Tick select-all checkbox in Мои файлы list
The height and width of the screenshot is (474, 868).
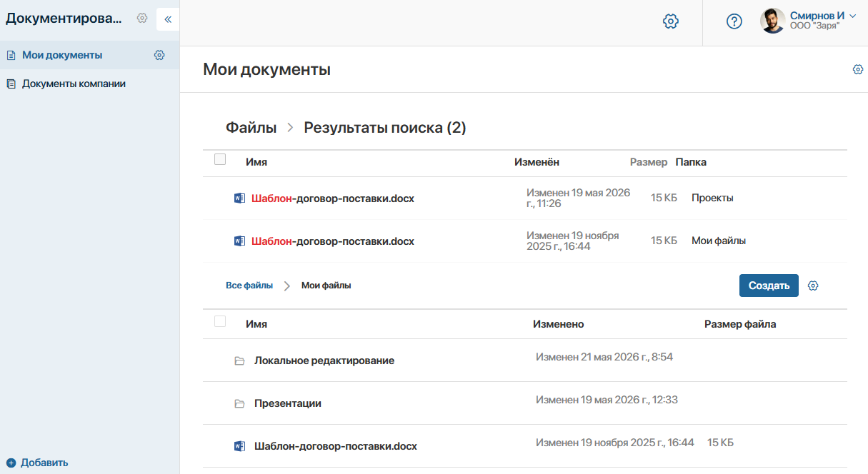(220, 321)
